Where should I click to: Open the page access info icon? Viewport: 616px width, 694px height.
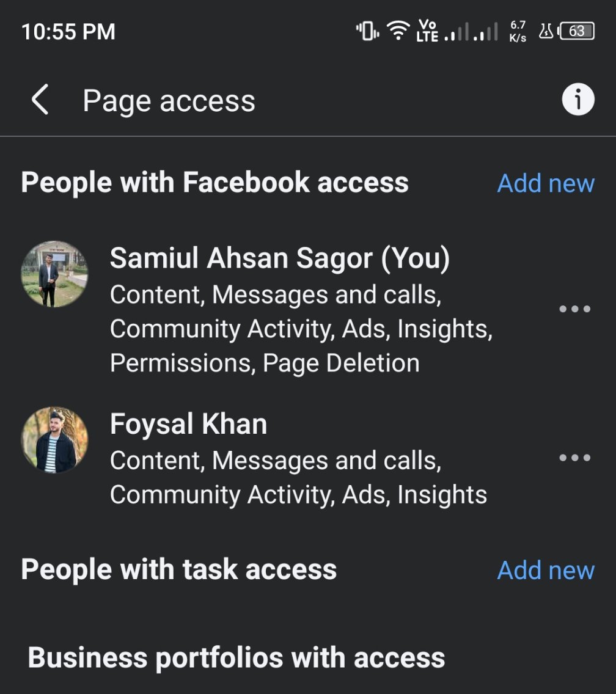point(577,100)
